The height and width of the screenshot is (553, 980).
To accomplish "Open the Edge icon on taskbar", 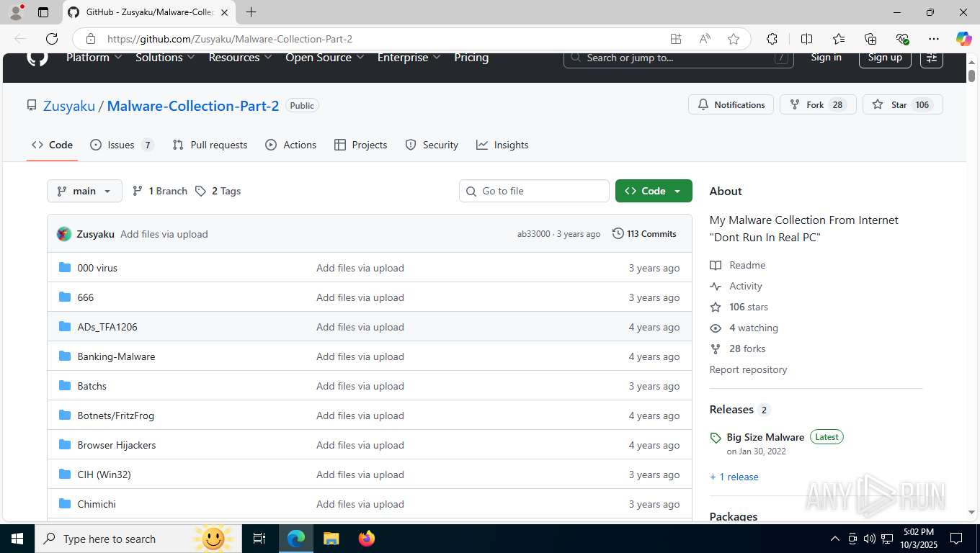I will pos(296,539).
